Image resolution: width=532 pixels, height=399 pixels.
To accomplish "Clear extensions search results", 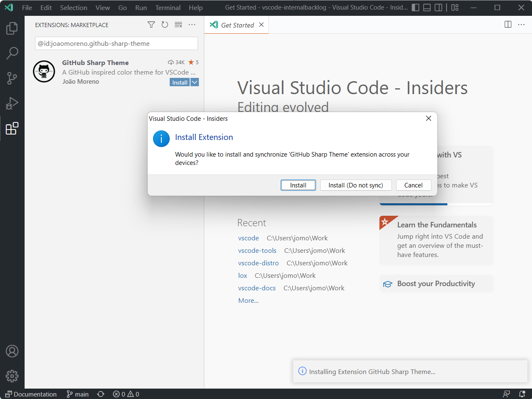I will point(178,25).
